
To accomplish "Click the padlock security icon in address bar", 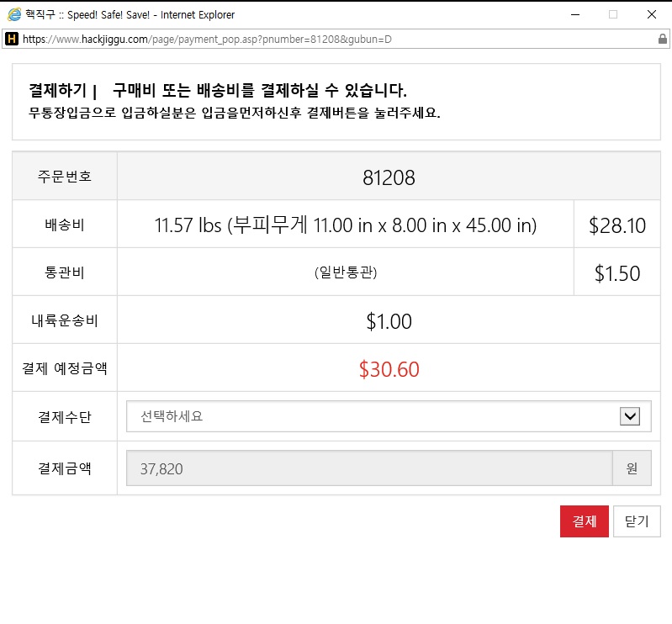I will point(662,39).
